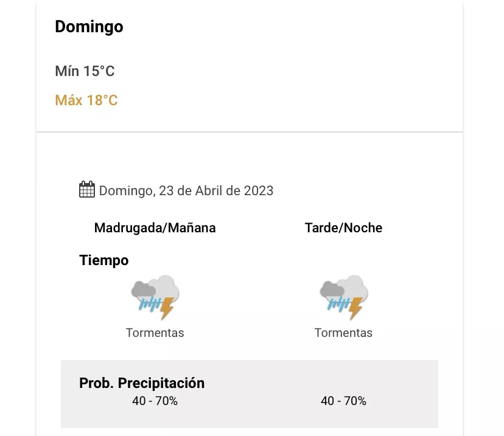Screen dimensions: 504x436
Task: Click the date Domingo, 23 de Abril de 2023
Action: (x=186, y=191)
